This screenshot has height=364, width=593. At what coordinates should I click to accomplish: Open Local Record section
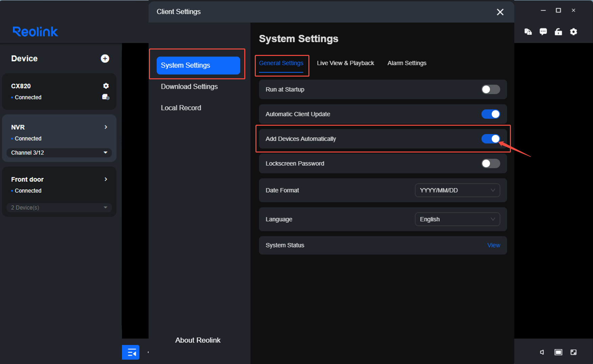[181, 108]
